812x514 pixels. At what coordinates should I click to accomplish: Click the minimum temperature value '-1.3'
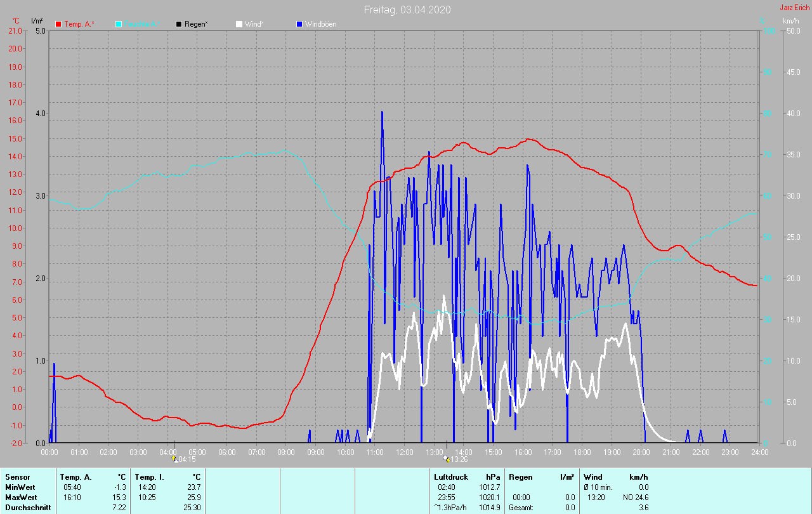[120, 487]
